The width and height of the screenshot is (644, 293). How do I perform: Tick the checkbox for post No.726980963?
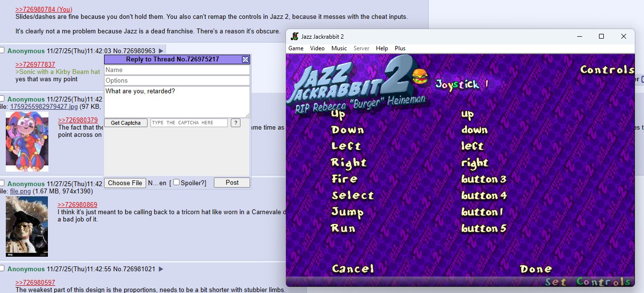coord(2,50)
